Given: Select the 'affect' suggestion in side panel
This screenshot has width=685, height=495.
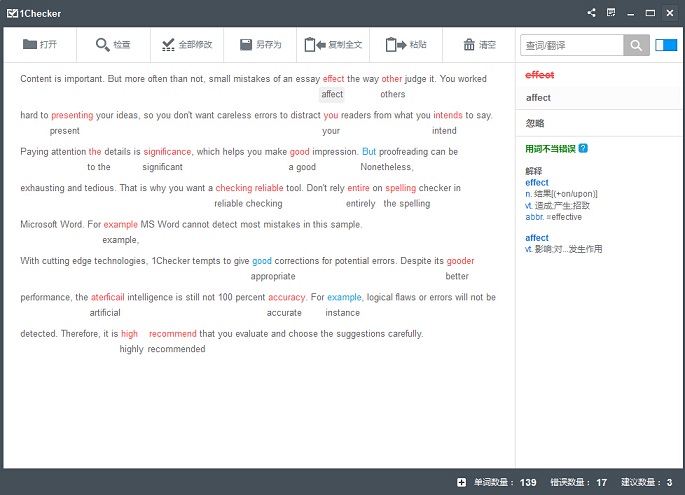Looking at the screenshot, I should coord(599,98).
